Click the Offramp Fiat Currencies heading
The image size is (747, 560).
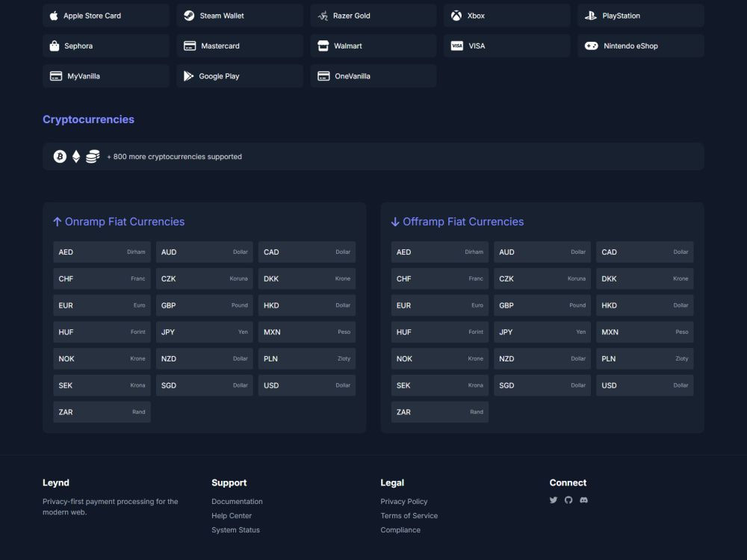point(463,222)
